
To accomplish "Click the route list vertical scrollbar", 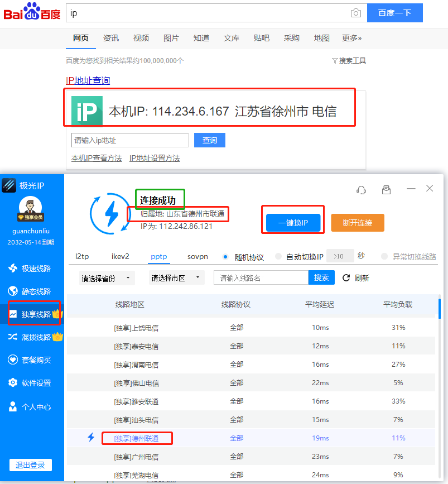I will [x=440, y=309].
